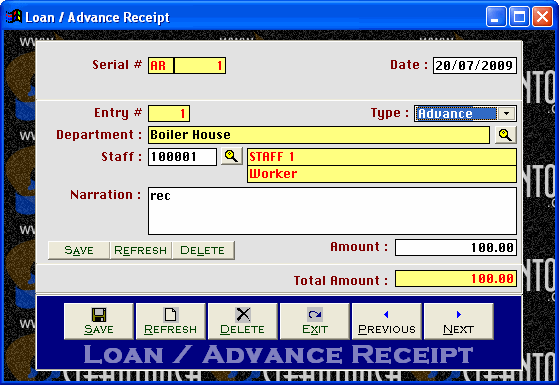The height and width of the screenshot is (385, 559).
Task: Click the Entry # field
Action: coord(169,114)
